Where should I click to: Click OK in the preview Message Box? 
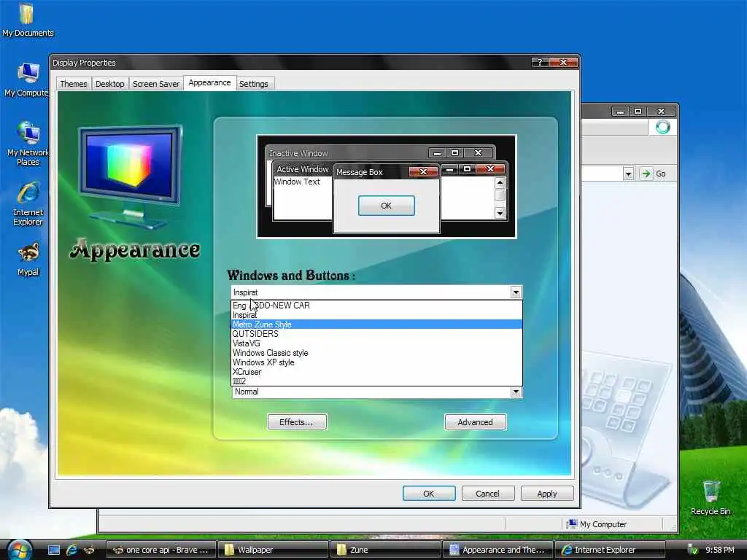[387, 206]
